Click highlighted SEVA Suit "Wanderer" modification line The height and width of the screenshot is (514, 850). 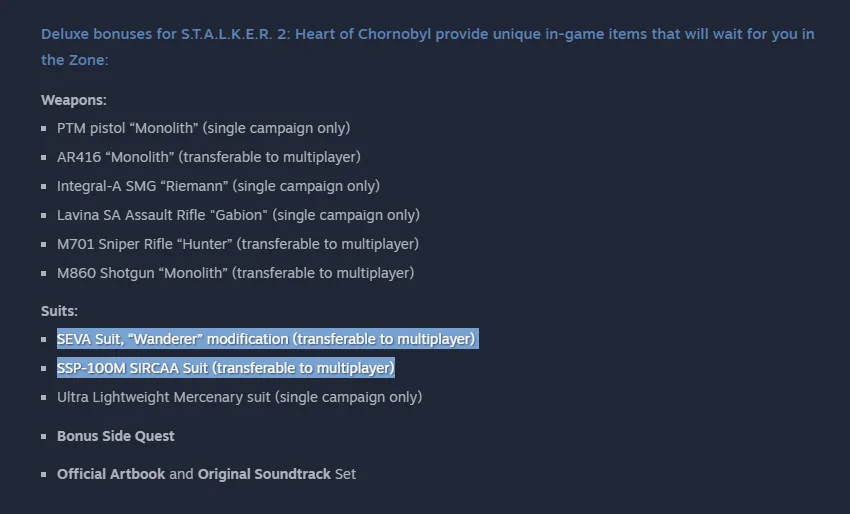pyautogui.click(x=266, y=339)
